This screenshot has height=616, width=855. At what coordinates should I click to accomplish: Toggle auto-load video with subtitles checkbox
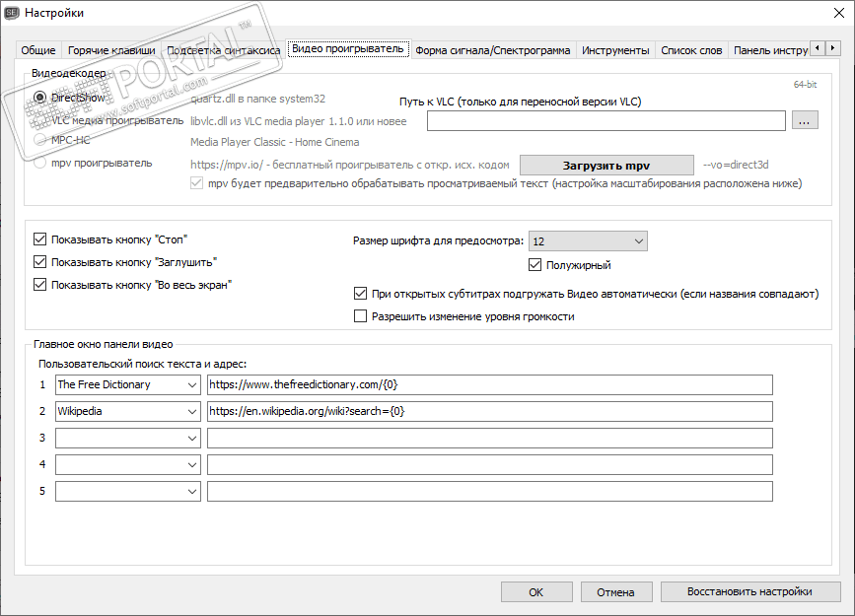point(360,294)
